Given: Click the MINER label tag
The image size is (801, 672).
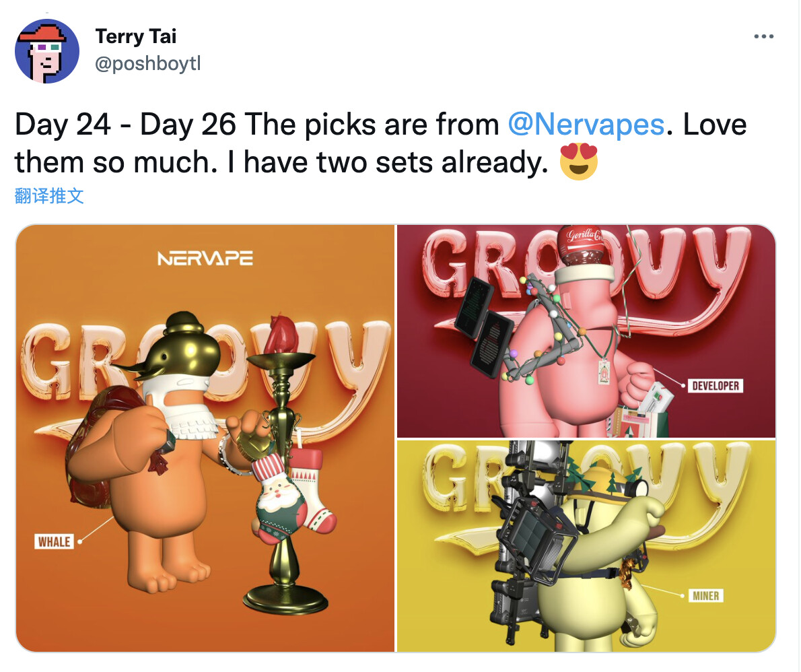Looking at the screenshot, I should click(705, 596).
